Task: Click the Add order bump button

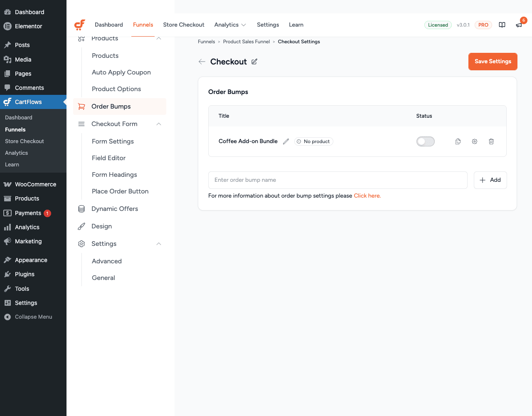Action: (490, 180)
